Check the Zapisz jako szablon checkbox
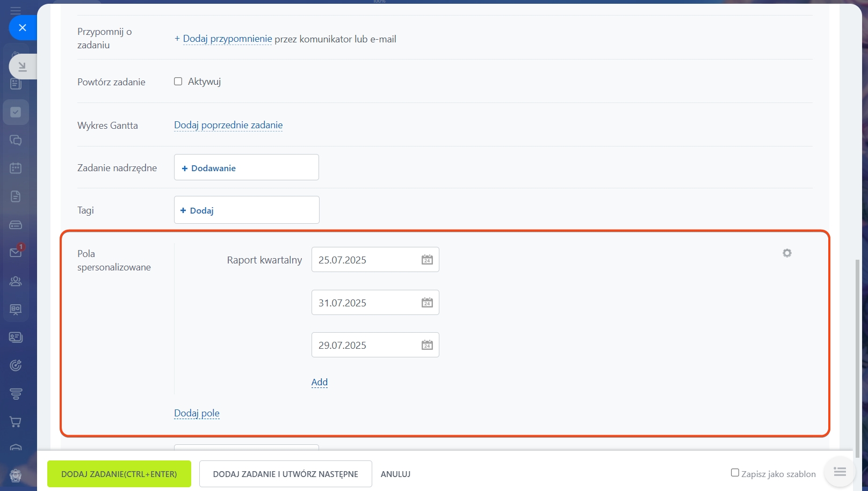 coord(735,473)
